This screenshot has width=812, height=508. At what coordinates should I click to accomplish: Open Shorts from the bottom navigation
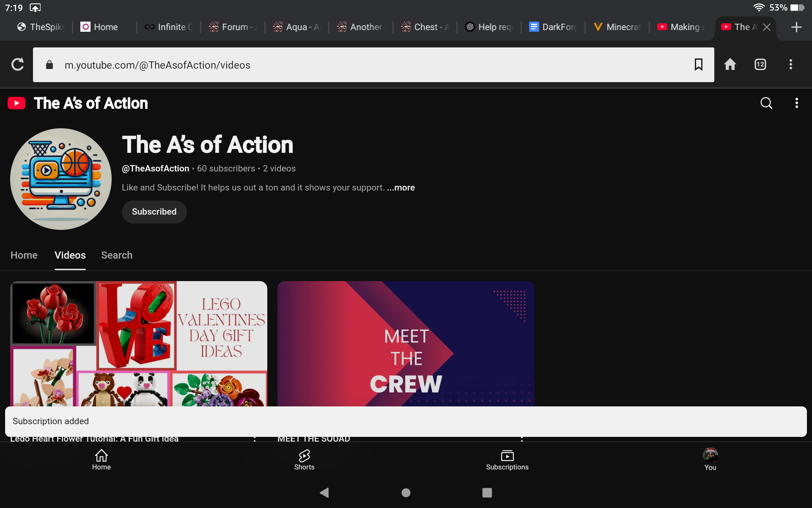(x=304, y=460)
